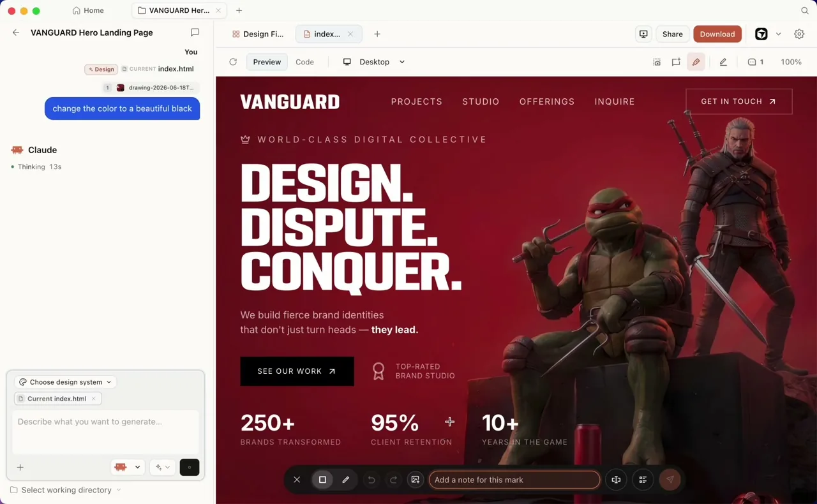The height and width of the screenshot is (504, 817).
Task: Click the 250+ brands transformed stat
Action: [x=290, y=429]
